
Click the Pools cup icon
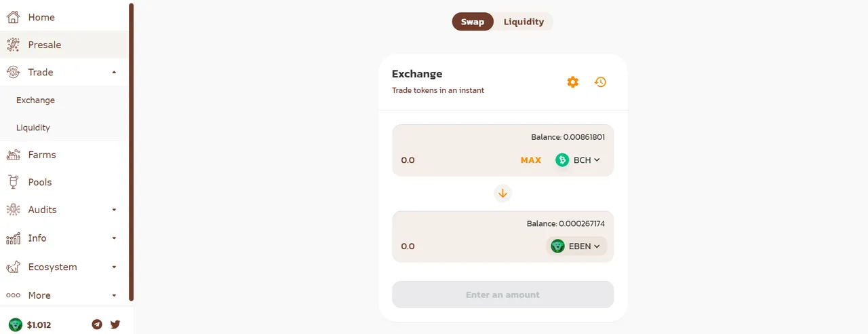coord(13,182)
